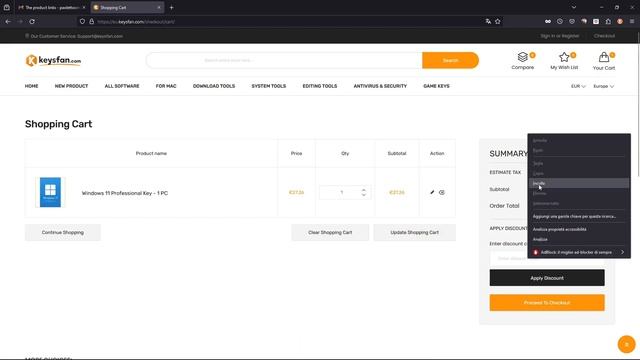Open a new browser tab with plus
This screenshot has height=360, width=640.
pos(171,7)
